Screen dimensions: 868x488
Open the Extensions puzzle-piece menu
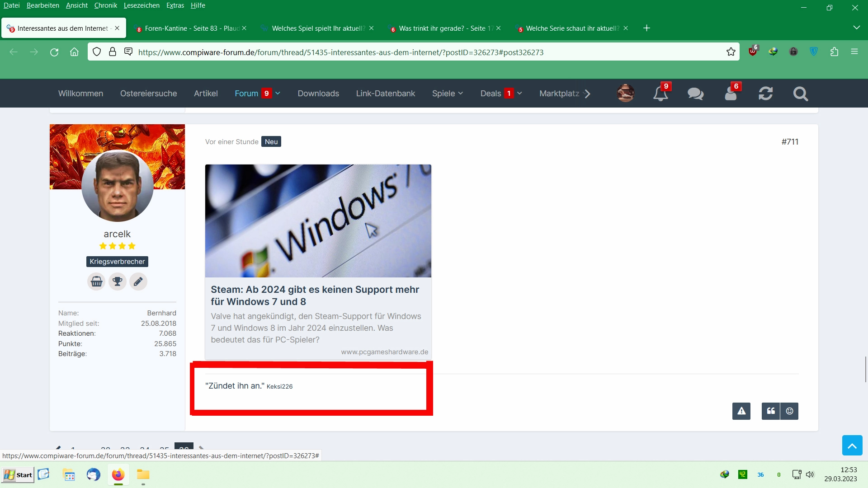[x=834, y=52]
